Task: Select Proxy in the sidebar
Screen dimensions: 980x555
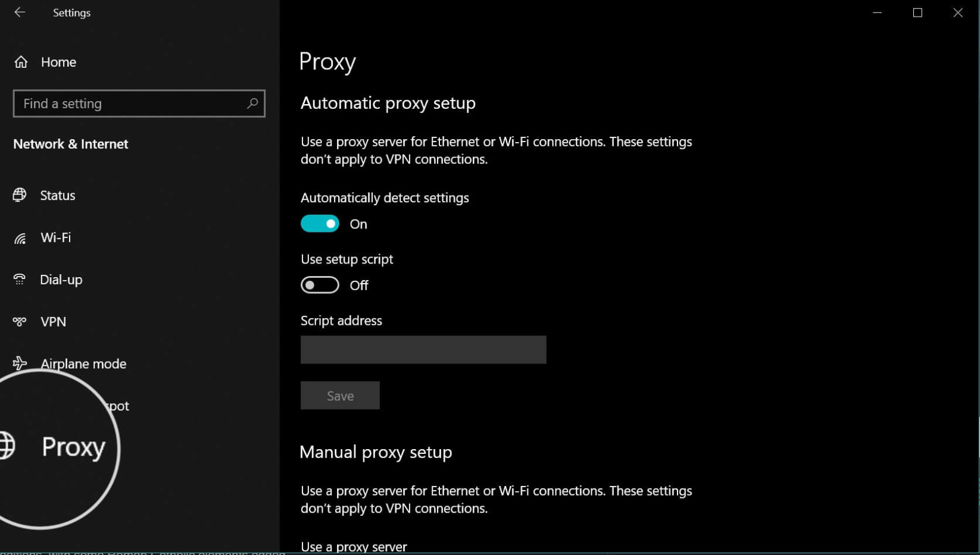Action: click(x=73, y=447)
